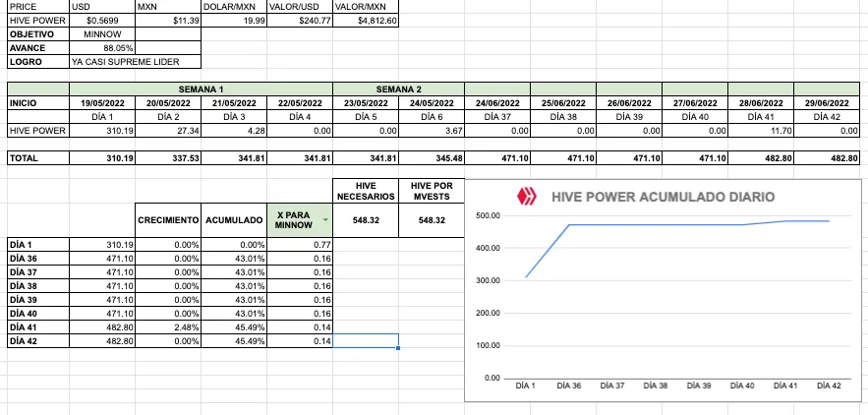Image resolution: width=868 pixels, height=415 pixels.
Task: Click the 88.05% progress cell
Action: (x=102, y=48)
